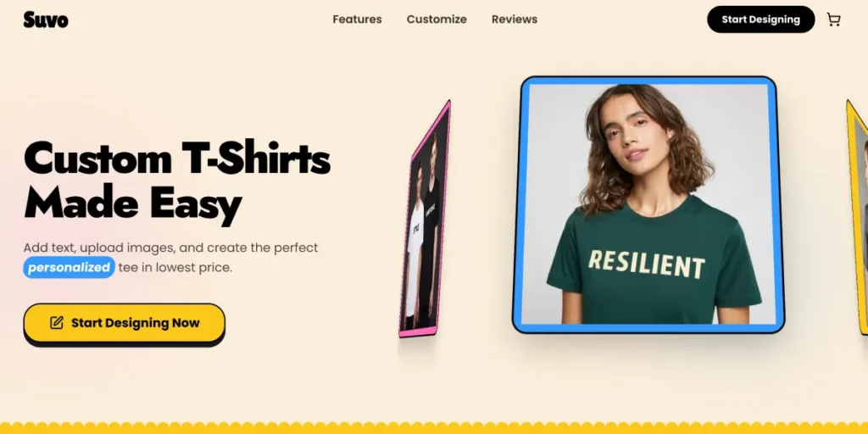Viewport: 868px width, 434px height.
Task: Click the Custom T-Shirts headline line
Action: click(x=176, y=159)
